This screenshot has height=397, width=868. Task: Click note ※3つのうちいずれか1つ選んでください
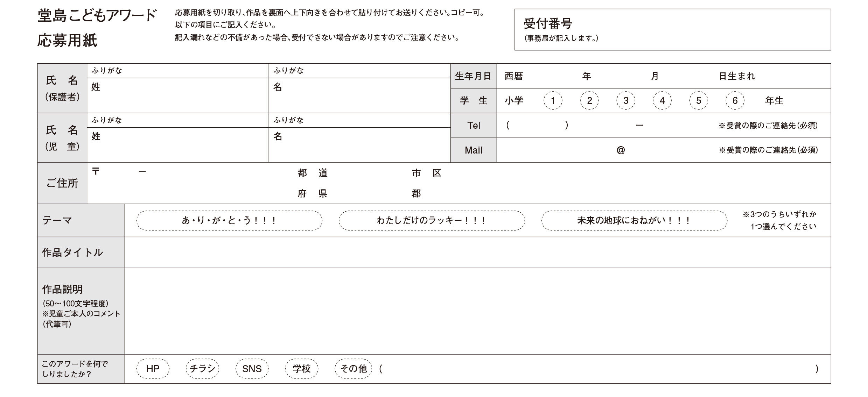[779, 220]
